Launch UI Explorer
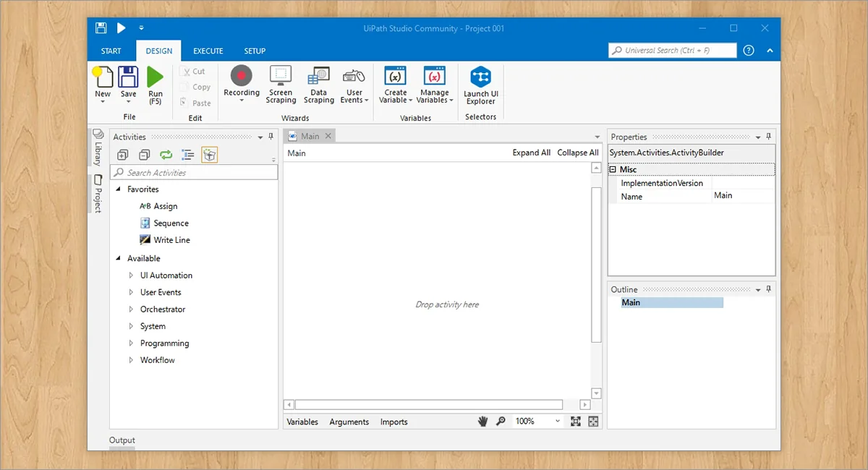The height and width of the screenshot is (470, 868). pos(481,77)
